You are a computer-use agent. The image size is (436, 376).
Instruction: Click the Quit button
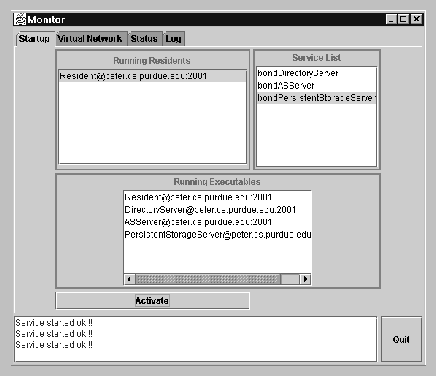(401, 339)
